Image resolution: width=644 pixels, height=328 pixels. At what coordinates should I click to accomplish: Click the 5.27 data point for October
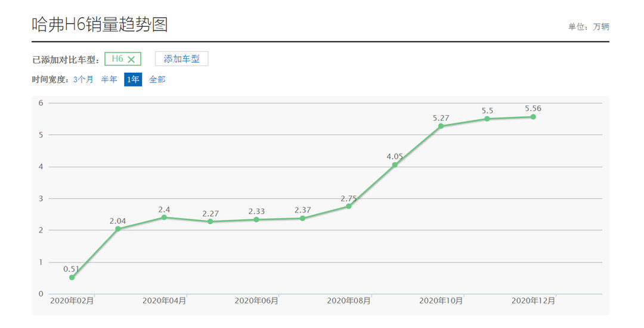[x=441, y=126]
